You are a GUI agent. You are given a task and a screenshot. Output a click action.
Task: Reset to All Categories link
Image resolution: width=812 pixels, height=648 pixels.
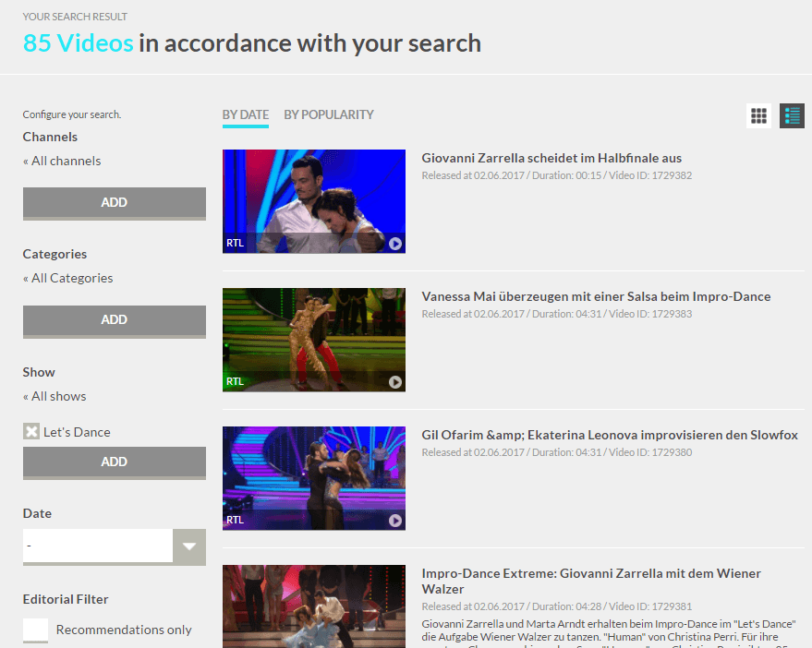(72, 278)
